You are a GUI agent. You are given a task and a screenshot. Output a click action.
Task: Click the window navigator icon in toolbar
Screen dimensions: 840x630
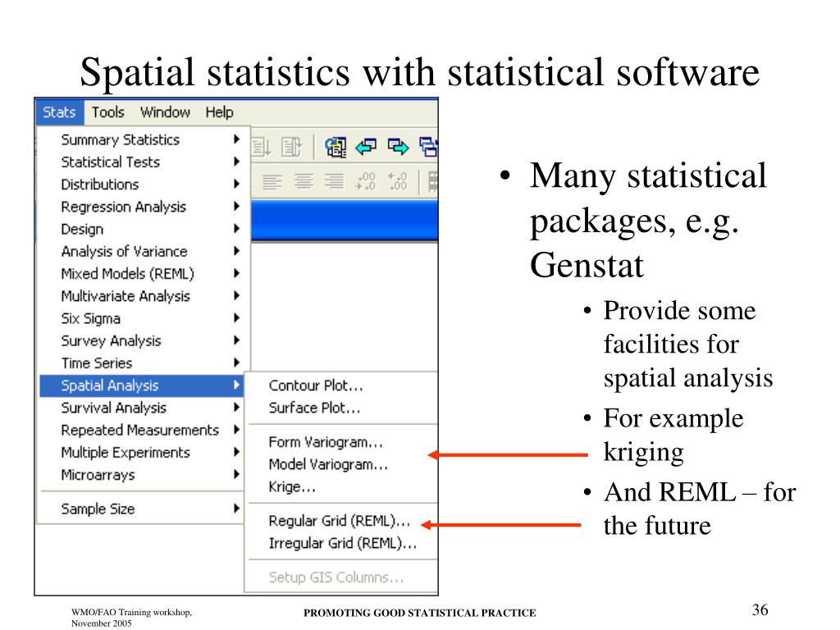point(336,147)
